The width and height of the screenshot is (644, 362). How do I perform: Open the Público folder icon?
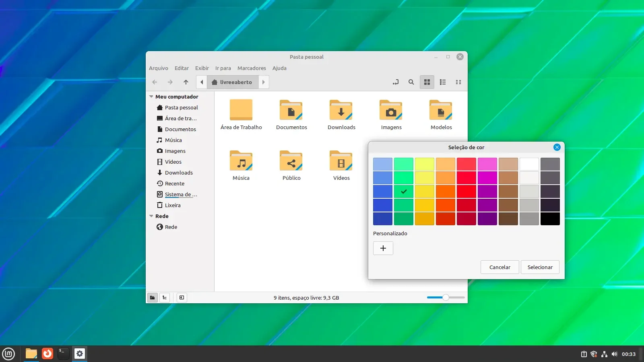coord(291,160)
